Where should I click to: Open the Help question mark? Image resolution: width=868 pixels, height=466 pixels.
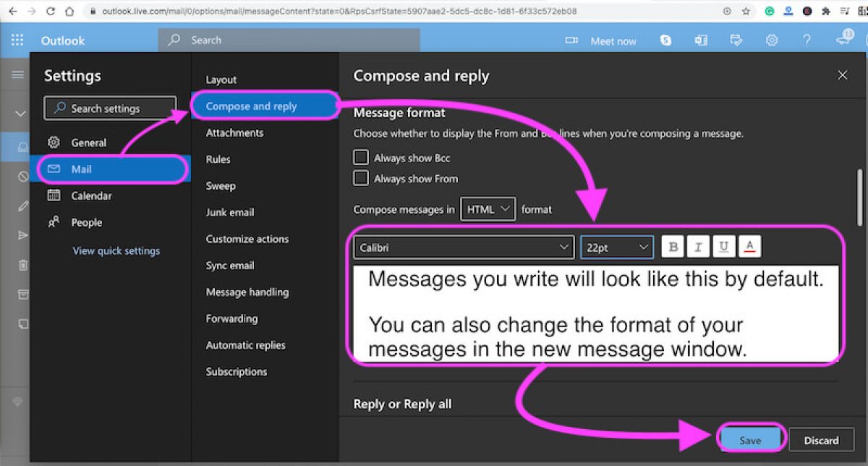point(807,41)
